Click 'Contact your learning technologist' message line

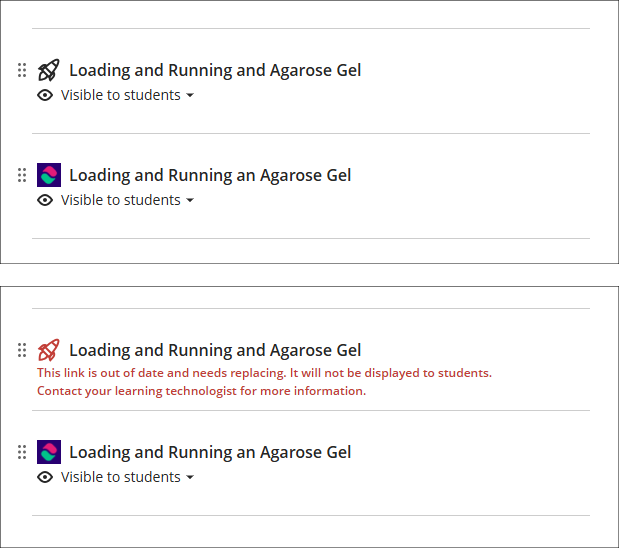coord(201,391)
